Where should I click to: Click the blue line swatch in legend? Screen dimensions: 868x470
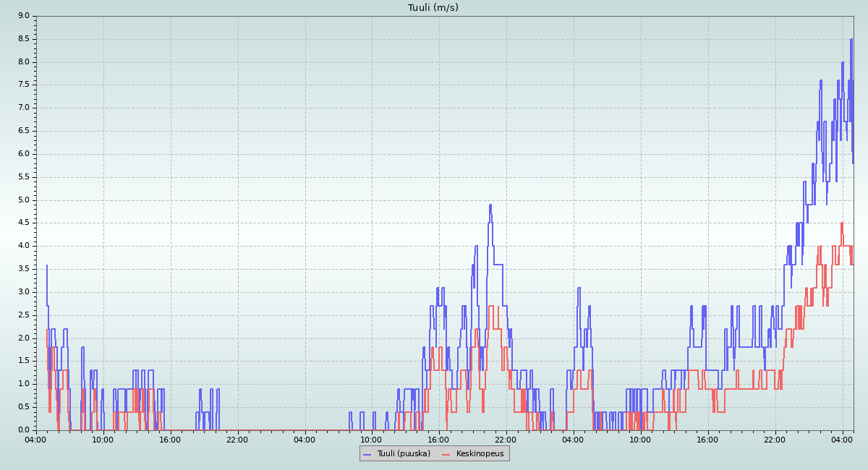tap(367, 454)
